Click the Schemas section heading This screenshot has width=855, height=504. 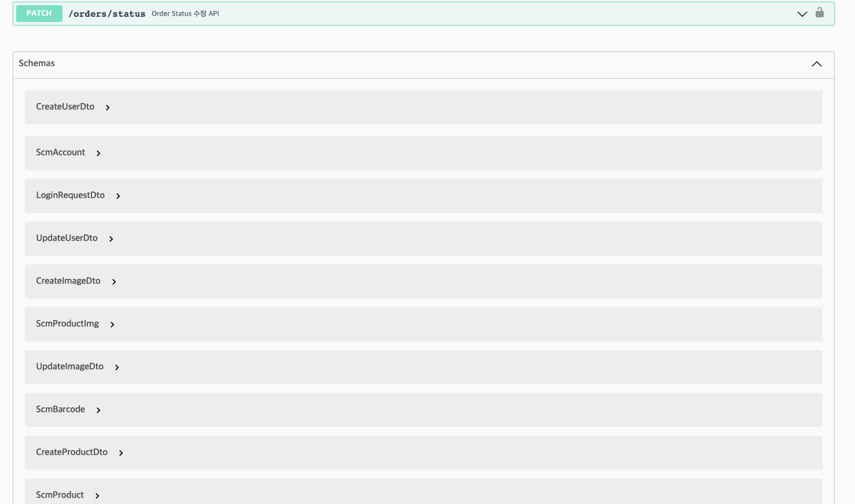[36, 63]
